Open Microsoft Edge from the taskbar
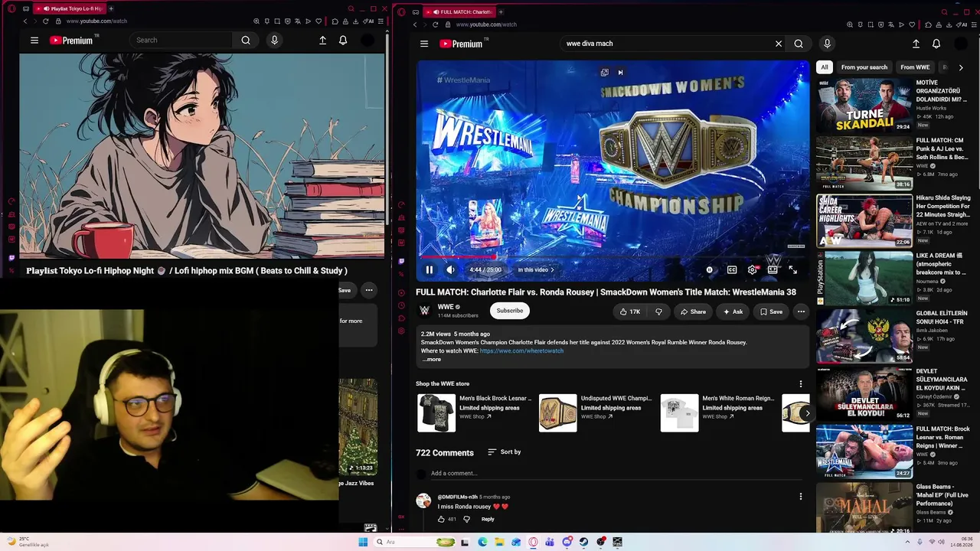 (x=482, y=542)
